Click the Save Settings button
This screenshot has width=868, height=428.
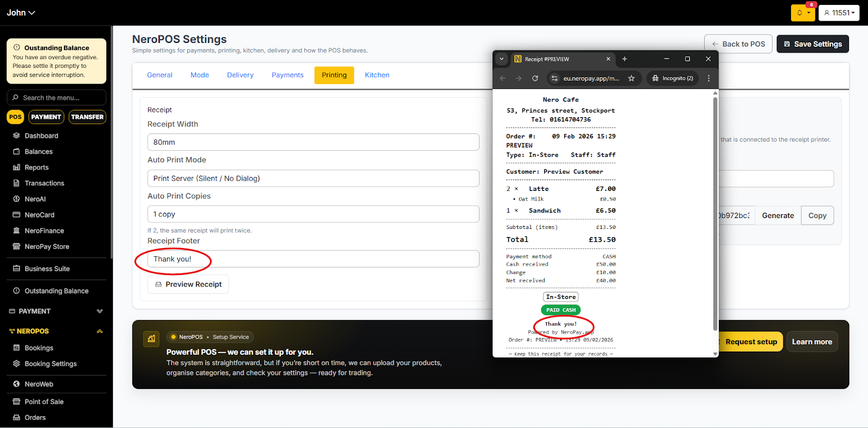(x=812, y=44)
